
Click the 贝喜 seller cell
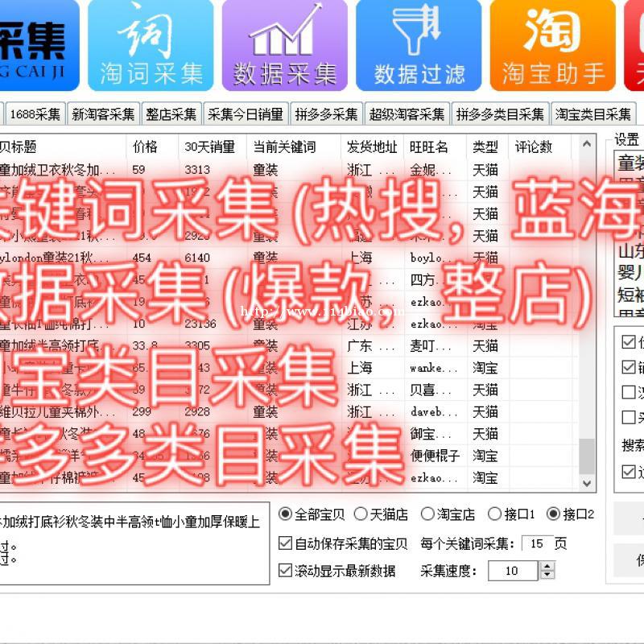pos(435,390)
